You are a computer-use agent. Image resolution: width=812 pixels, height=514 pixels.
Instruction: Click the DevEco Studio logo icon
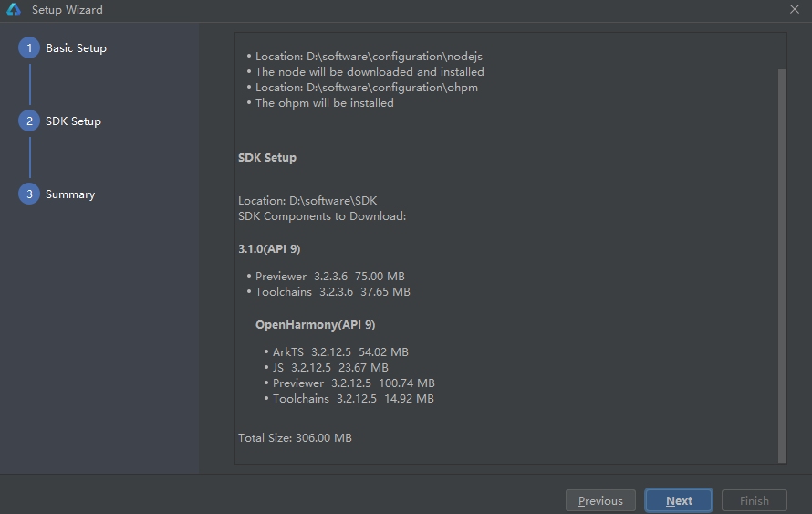point(13,10)
